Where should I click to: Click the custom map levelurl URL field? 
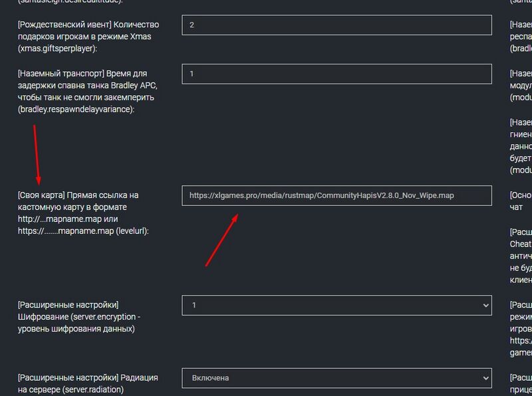tap(336, 195)
